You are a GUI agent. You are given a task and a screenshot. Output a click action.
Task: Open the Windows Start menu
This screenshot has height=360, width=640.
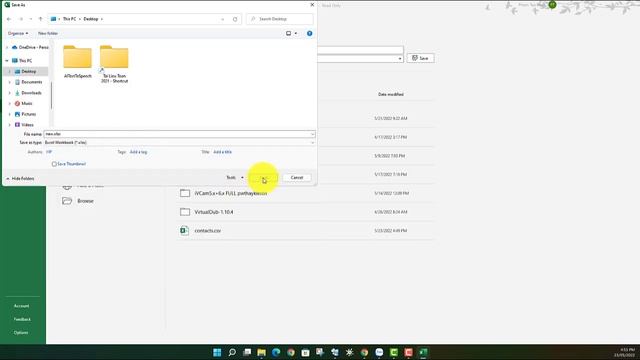pyautogui.click(x=217, y=352)
